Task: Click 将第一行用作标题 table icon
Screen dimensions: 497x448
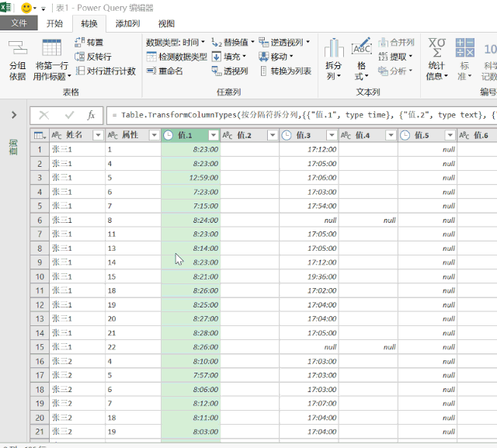Action: coord(52,47)
